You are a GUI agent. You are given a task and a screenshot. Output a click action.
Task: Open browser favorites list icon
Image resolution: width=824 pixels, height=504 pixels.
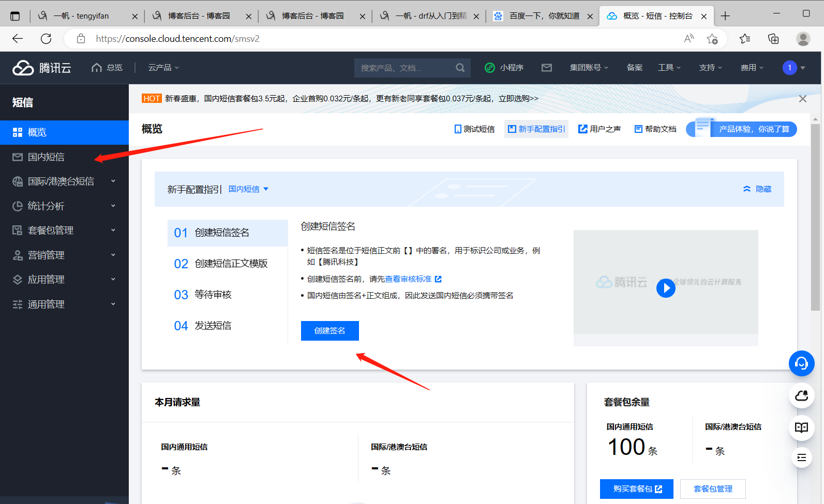745,39
